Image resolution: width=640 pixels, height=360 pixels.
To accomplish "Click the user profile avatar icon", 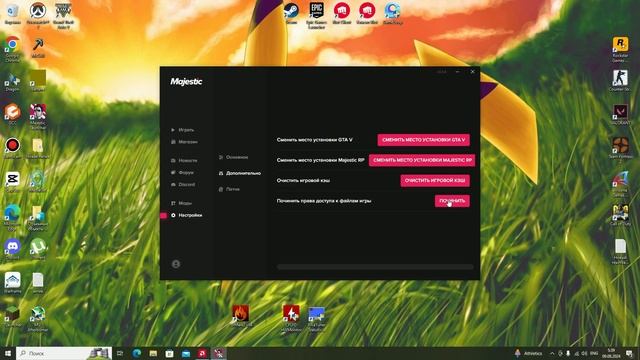I will [176, 264].
